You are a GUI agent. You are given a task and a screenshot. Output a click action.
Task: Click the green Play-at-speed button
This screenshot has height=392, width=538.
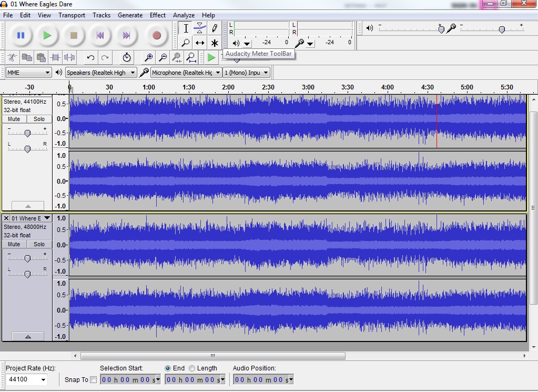click(x=211, y=57)
